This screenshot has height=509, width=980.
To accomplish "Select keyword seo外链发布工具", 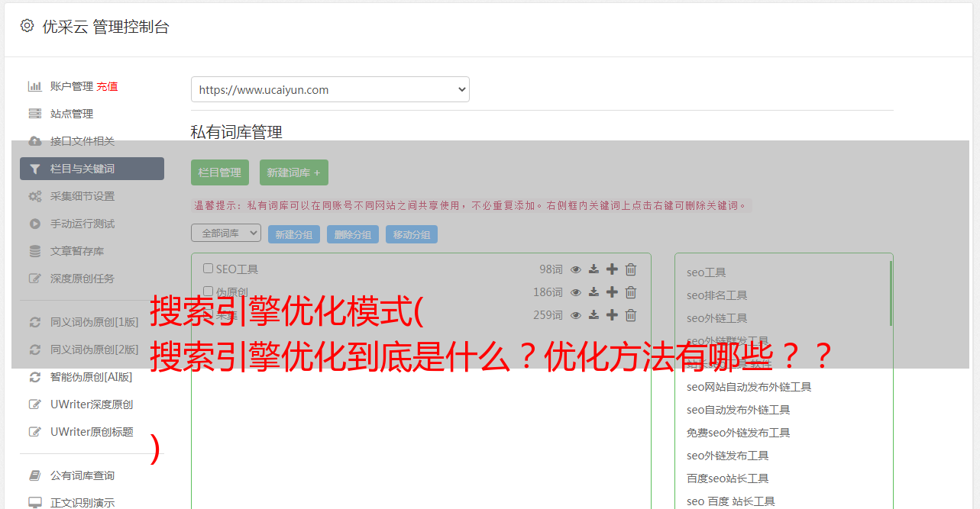I will (x=728, y=456).
